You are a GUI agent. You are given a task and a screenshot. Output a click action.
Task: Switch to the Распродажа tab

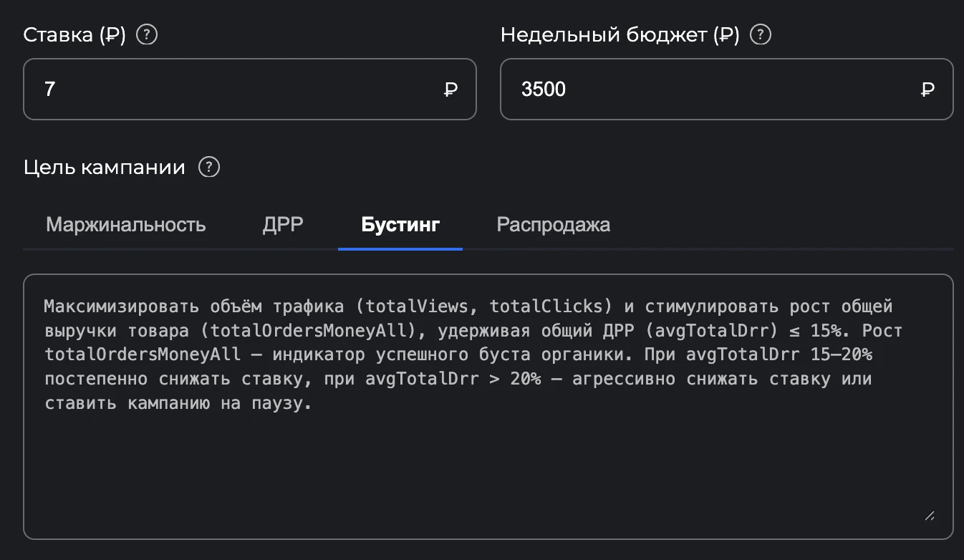(553, 224)
